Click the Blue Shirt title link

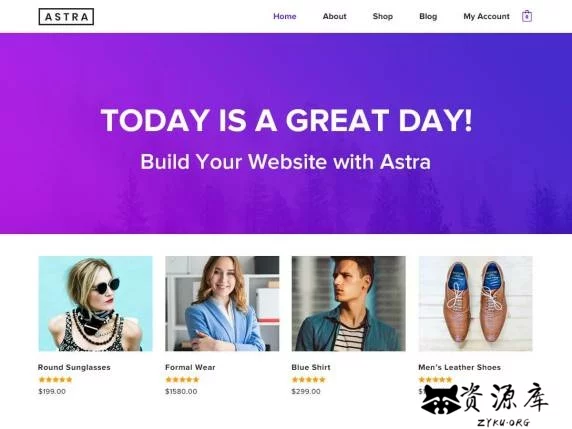311,367
